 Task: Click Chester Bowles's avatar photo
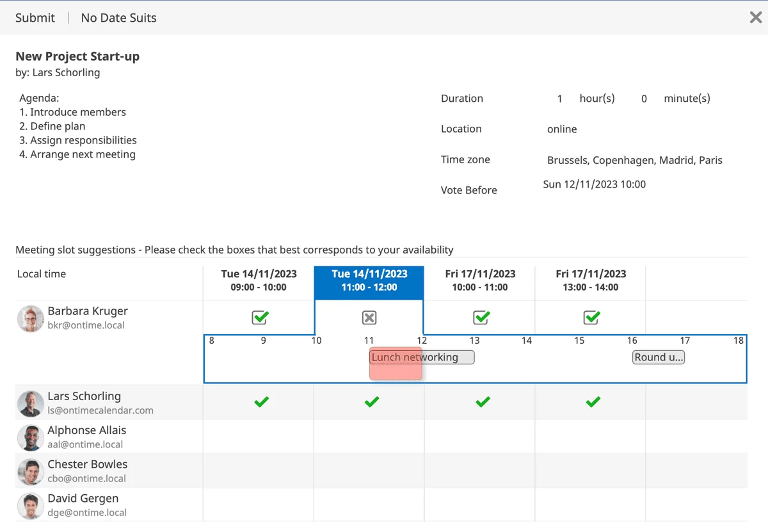point(30,471)
